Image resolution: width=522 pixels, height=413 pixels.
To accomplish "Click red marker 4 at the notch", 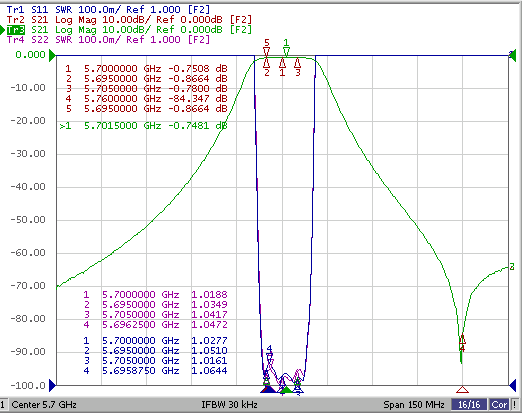I will 462,341.
